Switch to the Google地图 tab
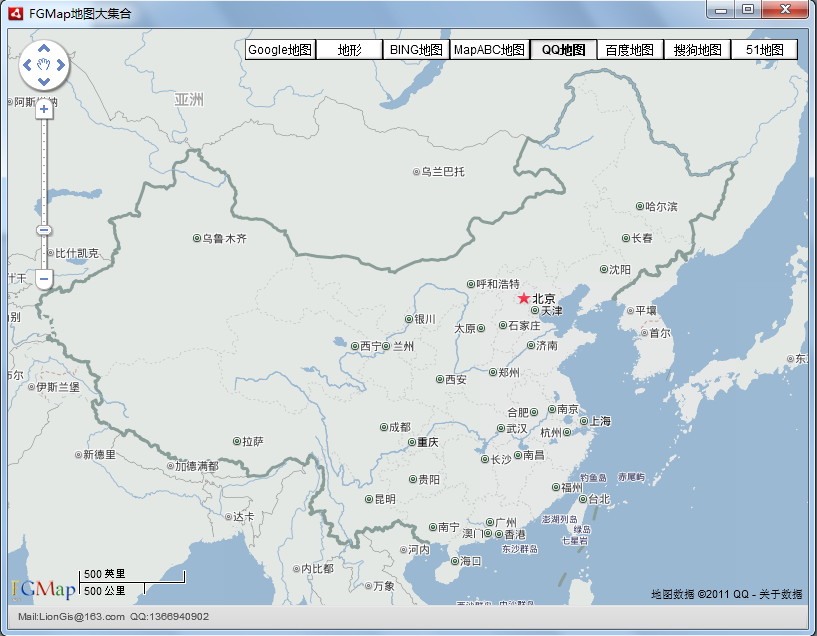This screenshot has width=817, height=636. (x=280, y=50)
